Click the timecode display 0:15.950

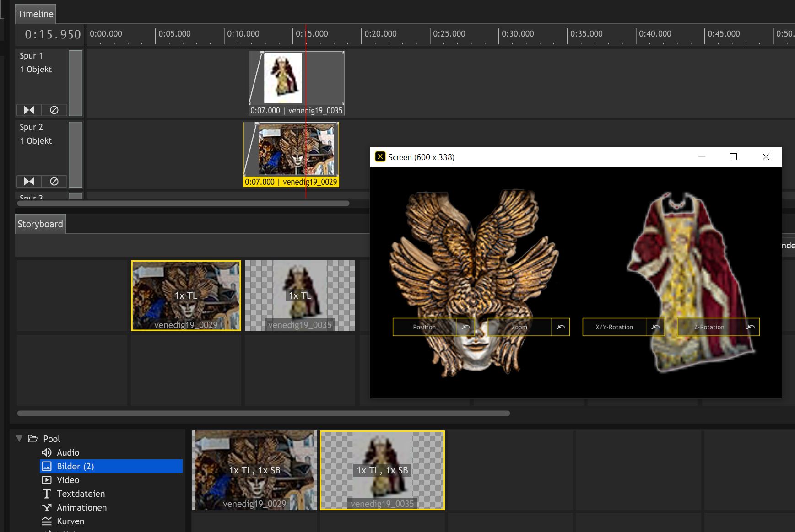53,34
